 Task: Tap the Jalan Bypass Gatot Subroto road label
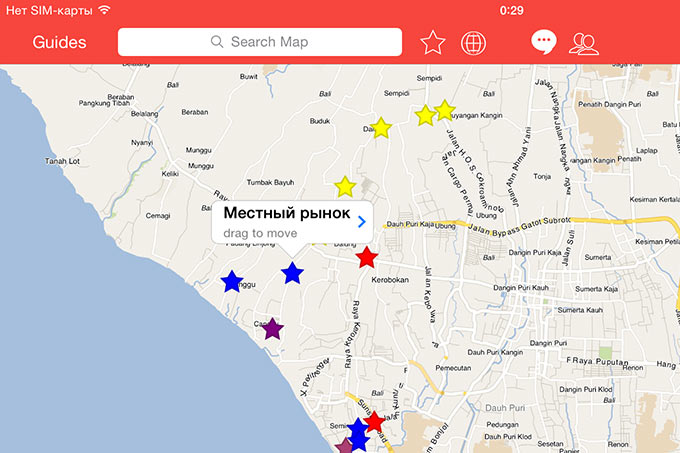520,227
